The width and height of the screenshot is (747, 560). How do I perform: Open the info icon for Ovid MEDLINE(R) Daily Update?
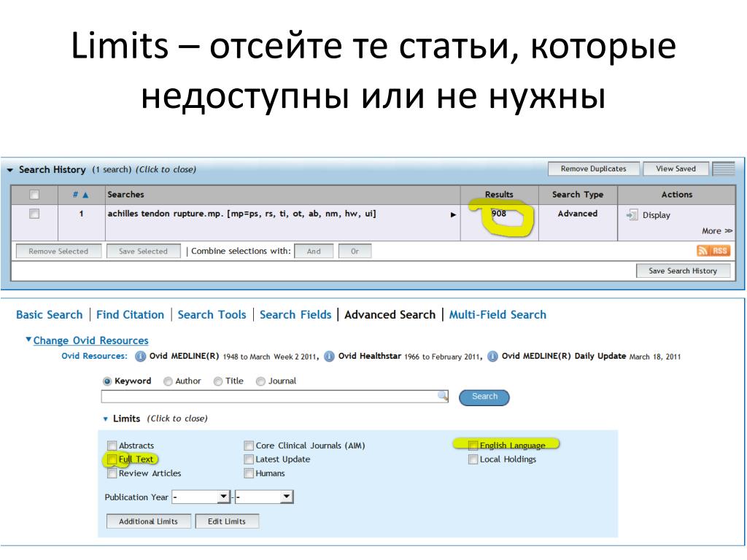point(492,356)
